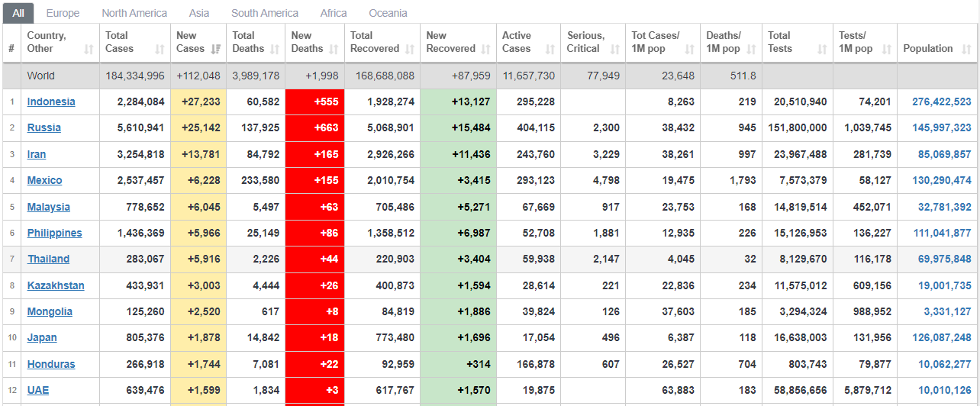The image size is (980, 406).
Task: Click the Population column sort icon
Action: 965,49
